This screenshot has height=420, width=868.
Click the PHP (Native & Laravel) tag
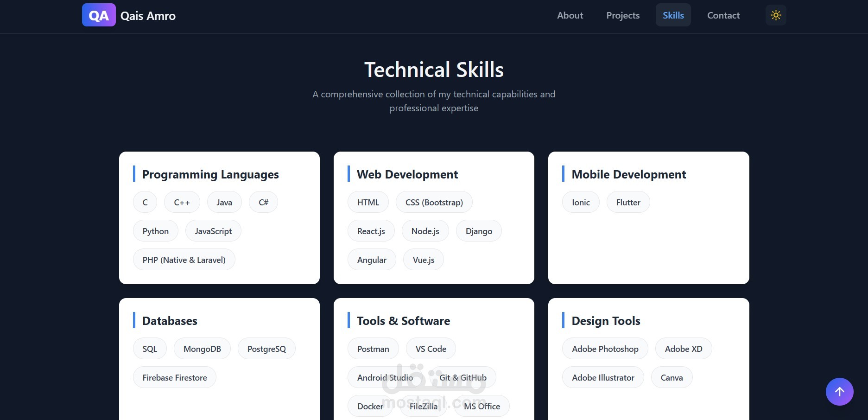click(184, 260)
